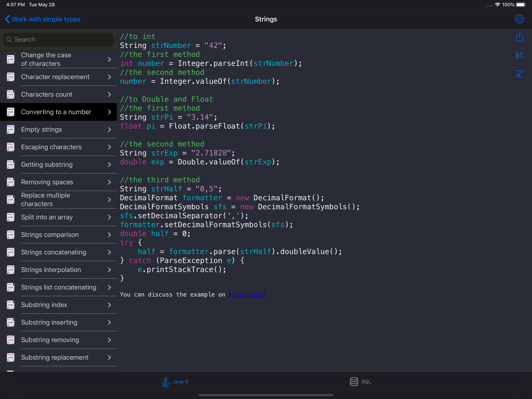Image resolution: width=532 pixels, height=399 pixels.
Task: Open the settings gear icon
Action: 519,19
